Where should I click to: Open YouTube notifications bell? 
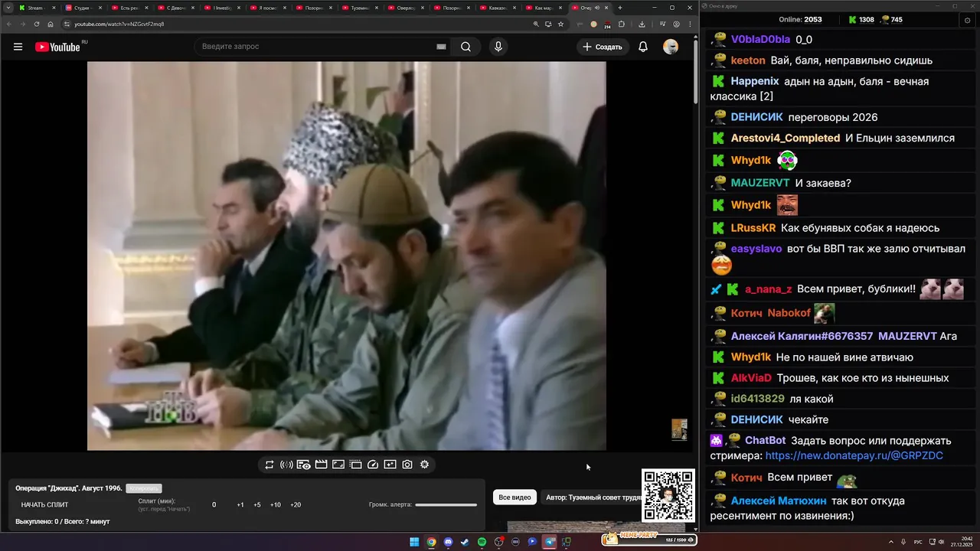[x=643, y=47]
